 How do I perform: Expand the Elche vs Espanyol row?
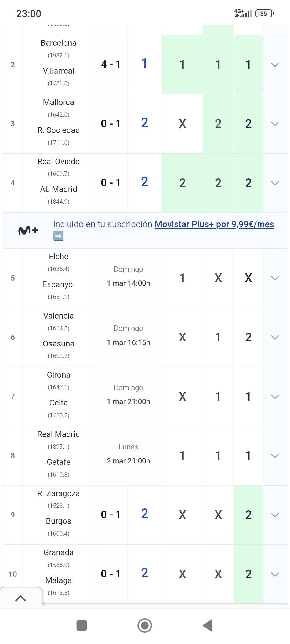pos(275,278)
